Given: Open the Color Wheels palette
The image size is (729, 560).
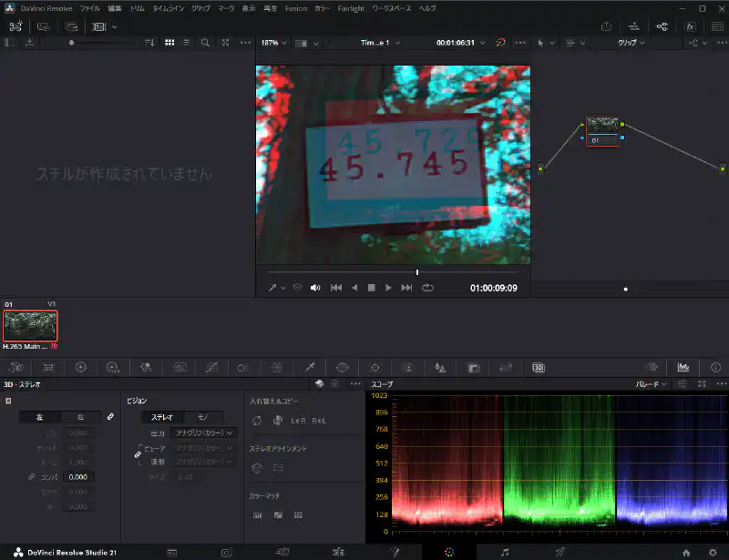Looking at the screenshot, I should [81, 368].
